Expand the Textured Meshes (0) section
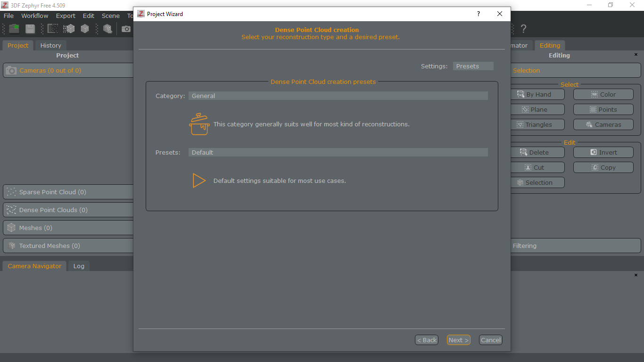 point(68,246)
